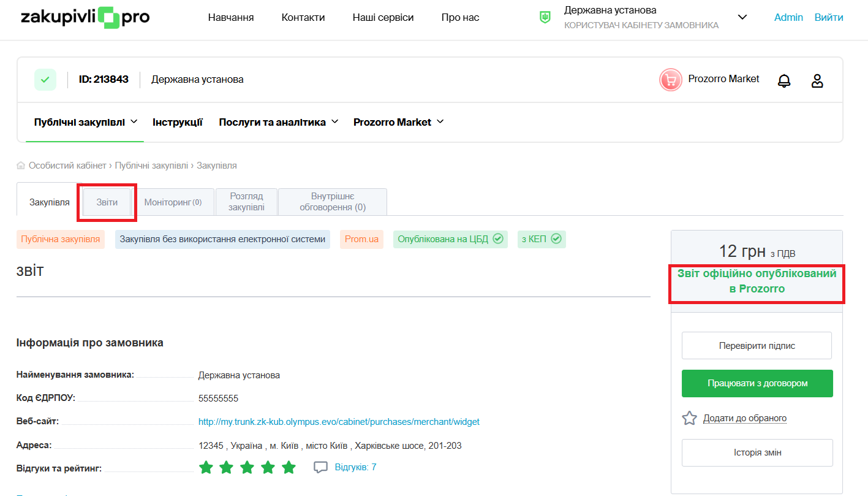Click the reviews speech bubble icon
The width and height of the screenshot is (868, 496).
(320, 467)
